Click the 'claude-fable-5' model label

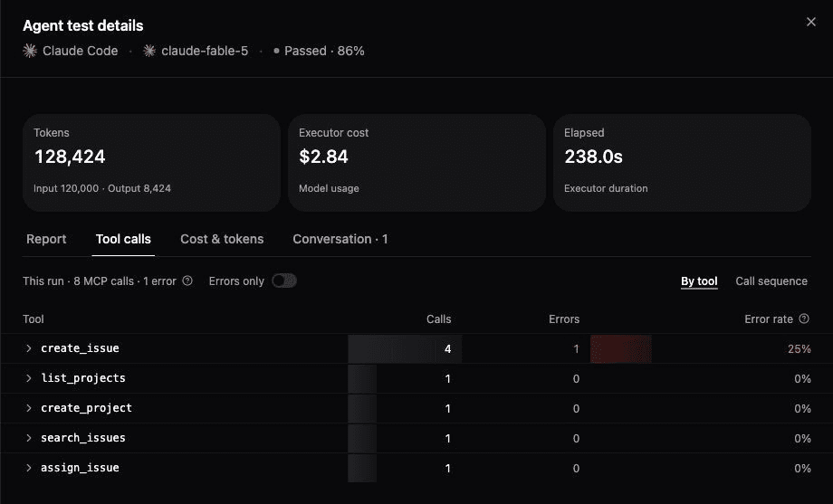pos(205,51)
